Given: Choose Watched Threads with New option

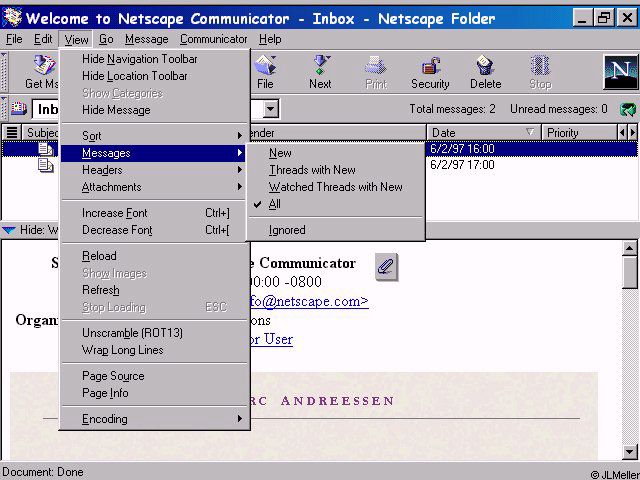Looking at the screenshot, I should pyautogui.click(x=336, y=187).
